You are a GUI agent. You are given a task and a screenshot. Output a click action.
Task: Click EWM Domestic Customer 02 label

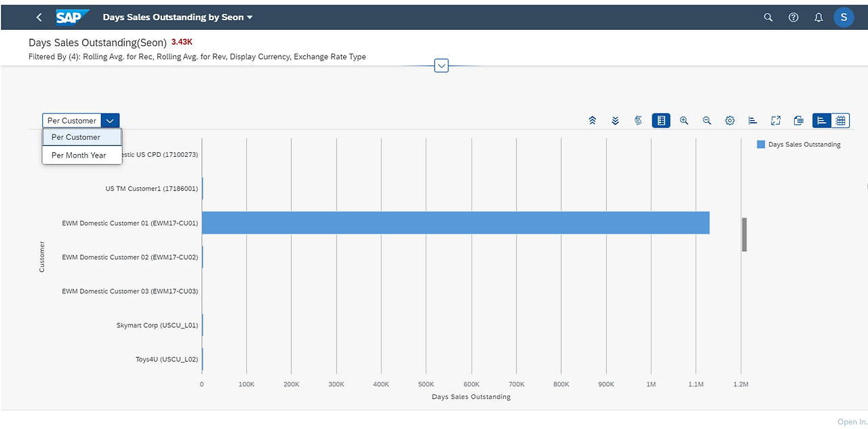click(130, 257)
